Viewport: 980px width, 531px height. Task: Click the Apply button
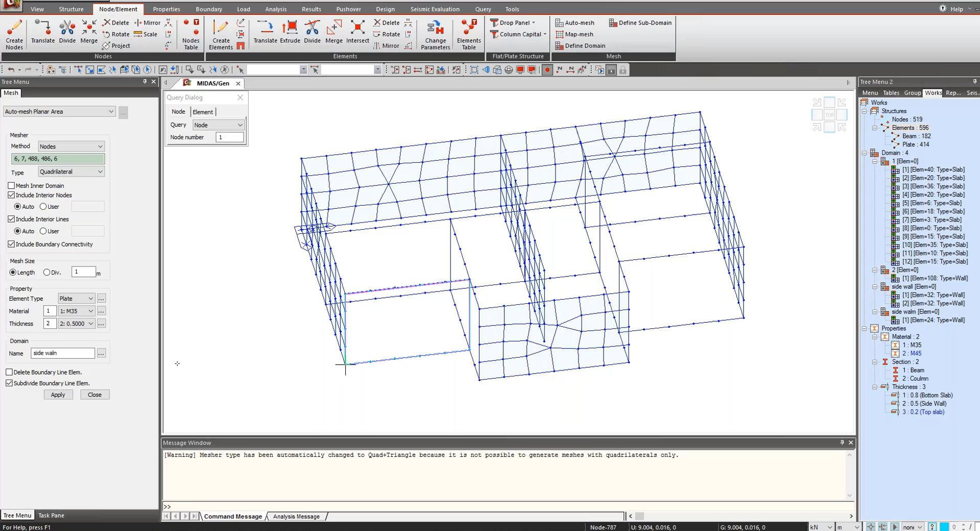click(x=58, y=394)
